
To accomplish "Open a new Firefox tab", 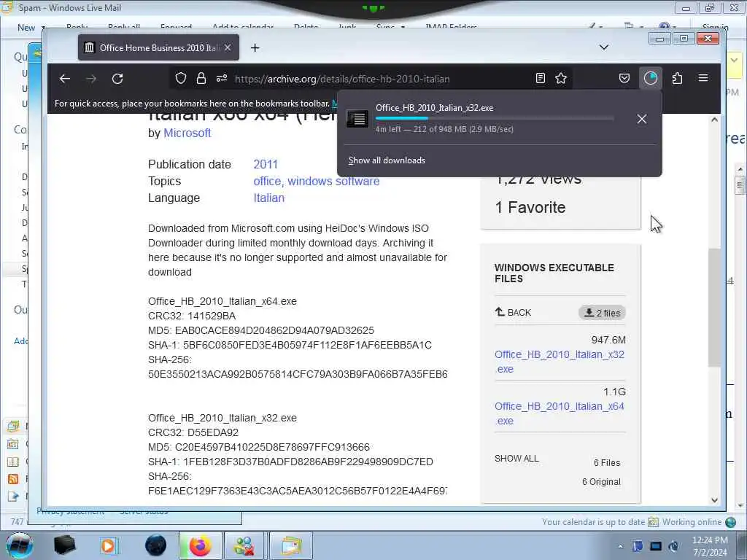I will (255, 47).
